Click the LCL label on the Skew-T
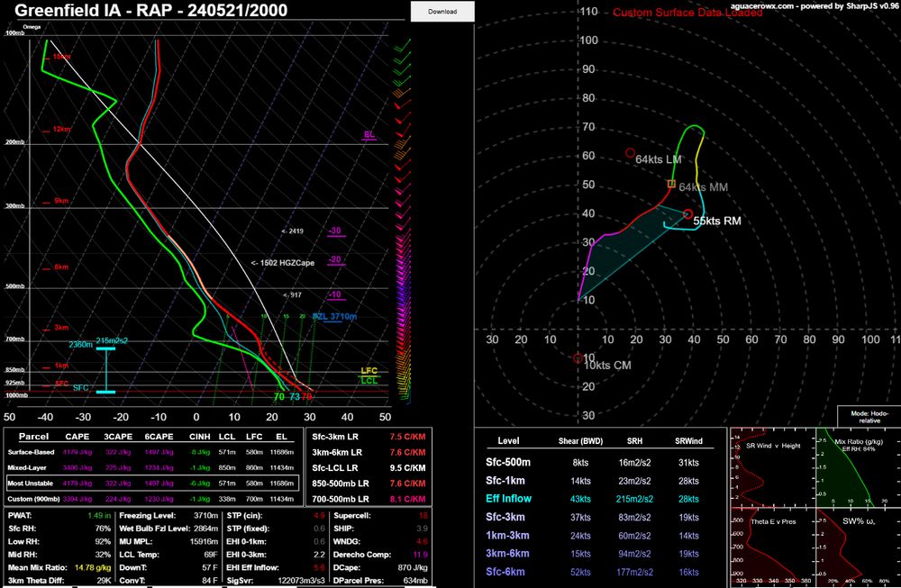 (369, 380)
